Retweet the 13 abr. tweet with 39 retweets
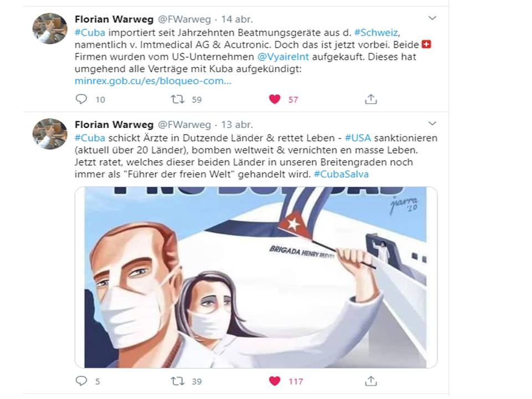Viewport: 532px width, 399px height. pos(177,381)
